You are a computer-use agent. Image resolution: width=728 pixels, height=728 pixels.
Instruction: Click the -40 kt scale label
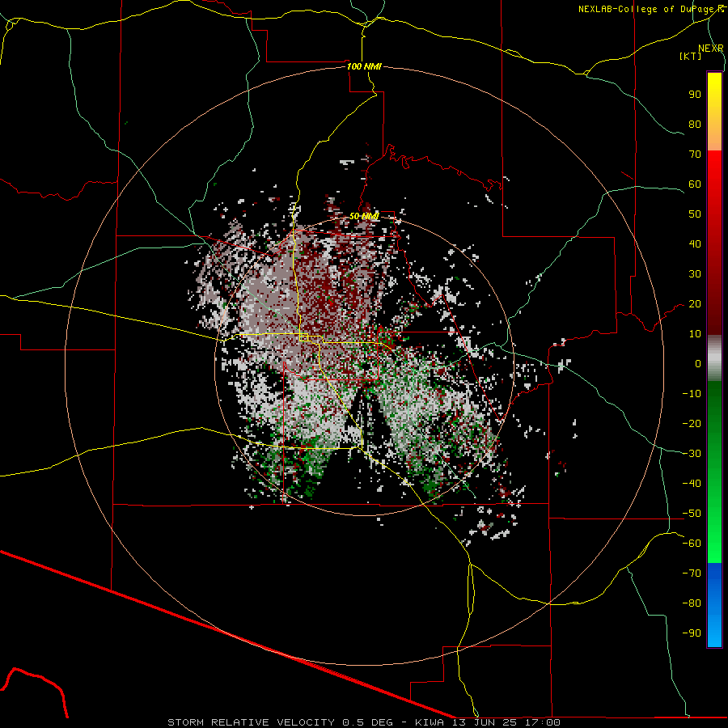click(692, 484)
